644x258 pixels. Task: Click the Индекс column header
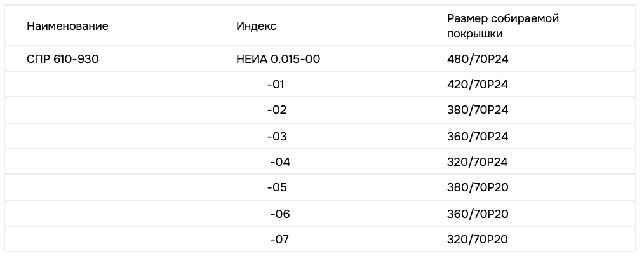[256, 26]
